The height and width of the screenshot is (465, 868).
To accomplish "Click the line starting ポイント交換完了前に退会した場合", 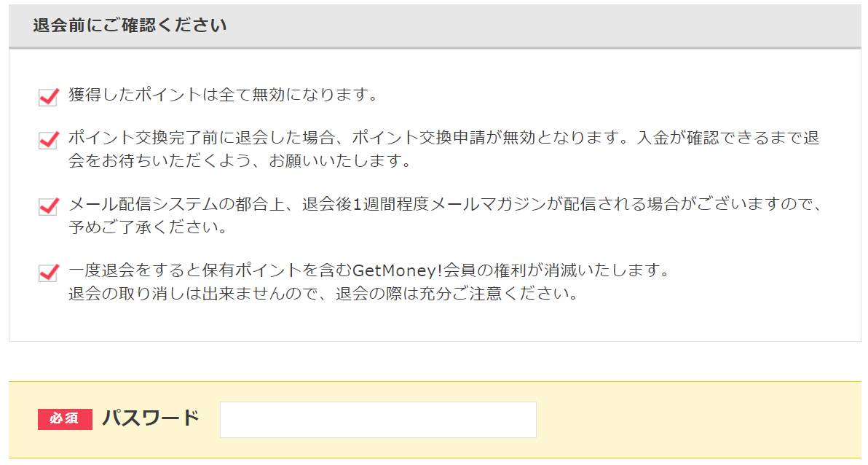I will (444, 138).
